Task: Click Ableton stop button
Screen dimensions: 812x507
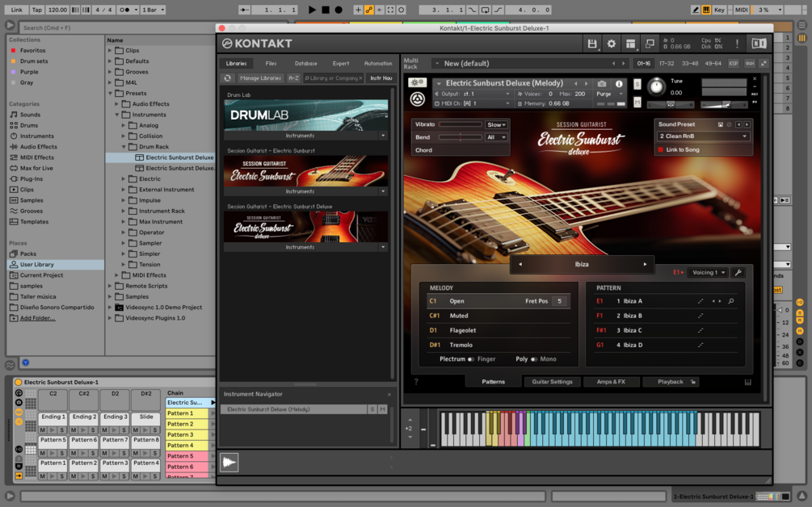Action: [326, 10]
